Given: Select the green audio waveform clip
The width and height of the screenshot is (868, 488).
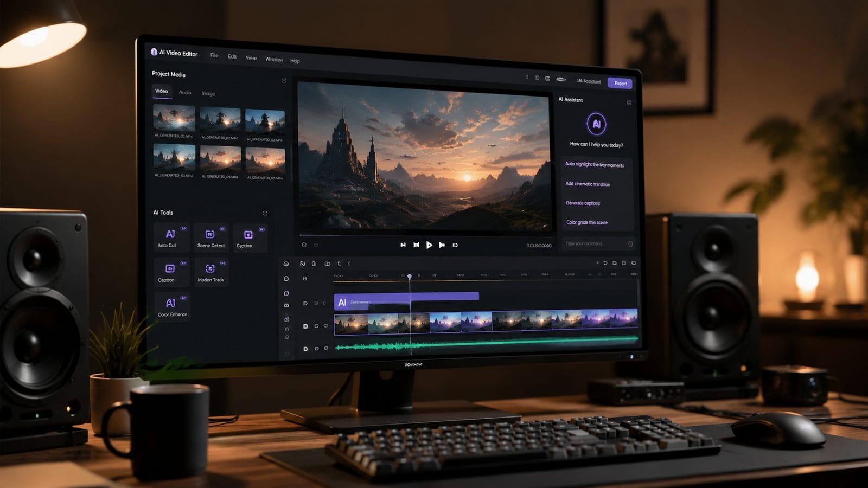Looking at the screenshot, I should coord(486,345).
